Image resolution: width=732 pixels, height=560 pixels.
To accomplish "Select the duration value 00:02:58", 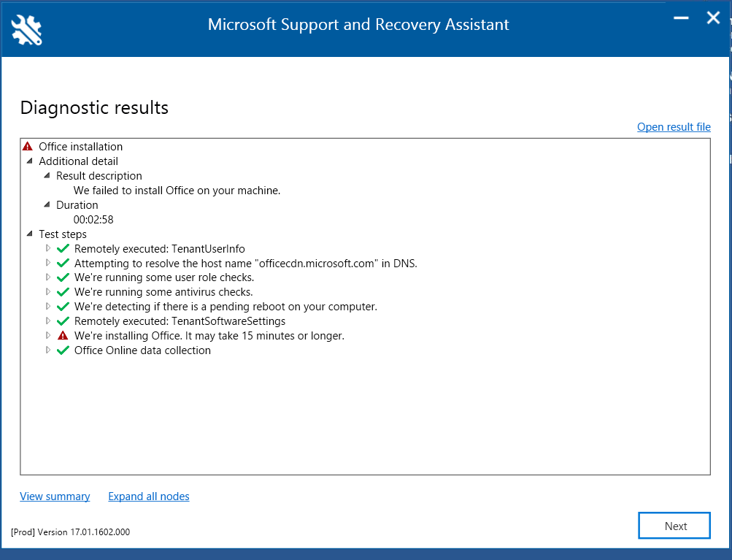I will [93, 220].
